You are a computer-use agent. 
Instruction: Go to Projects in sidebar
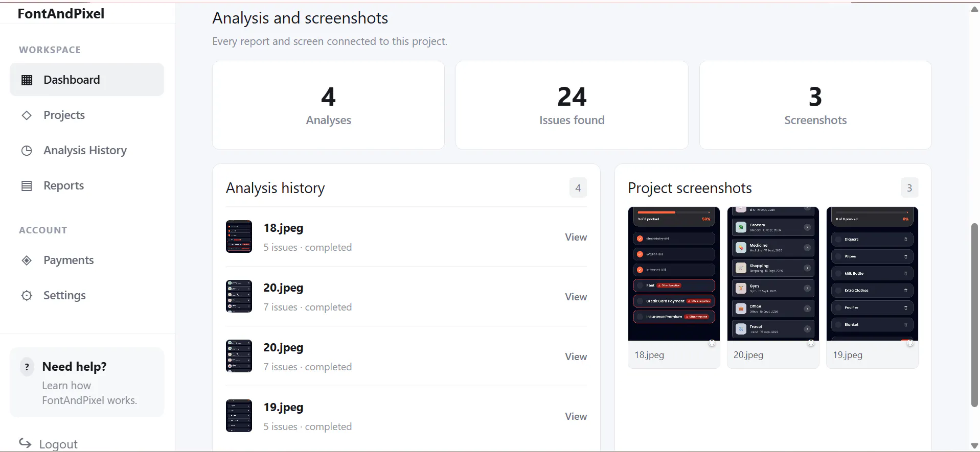pos(87,115)
